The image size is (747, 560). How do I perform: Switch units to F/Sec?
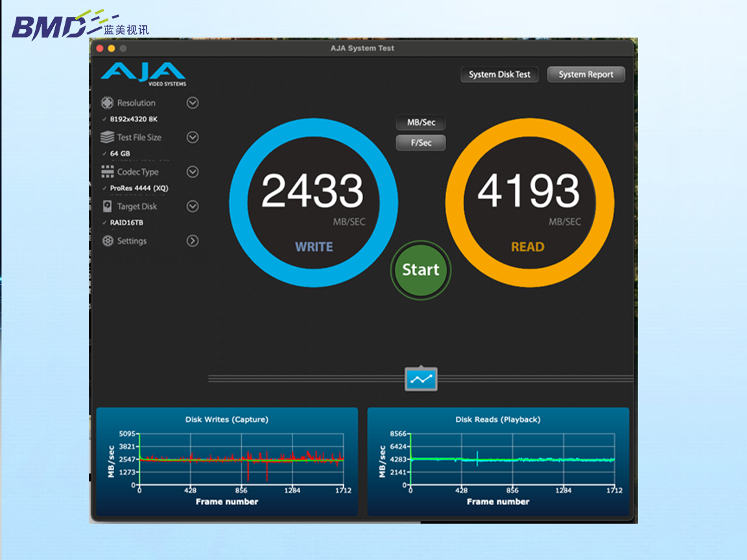point(421,143)
